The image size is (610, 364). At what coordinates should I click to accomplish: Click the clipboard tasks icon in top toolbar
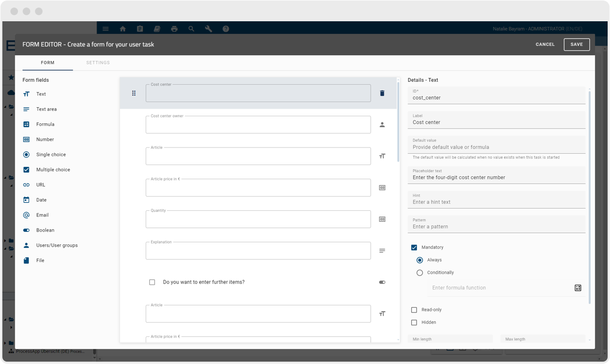click(140, 29)
